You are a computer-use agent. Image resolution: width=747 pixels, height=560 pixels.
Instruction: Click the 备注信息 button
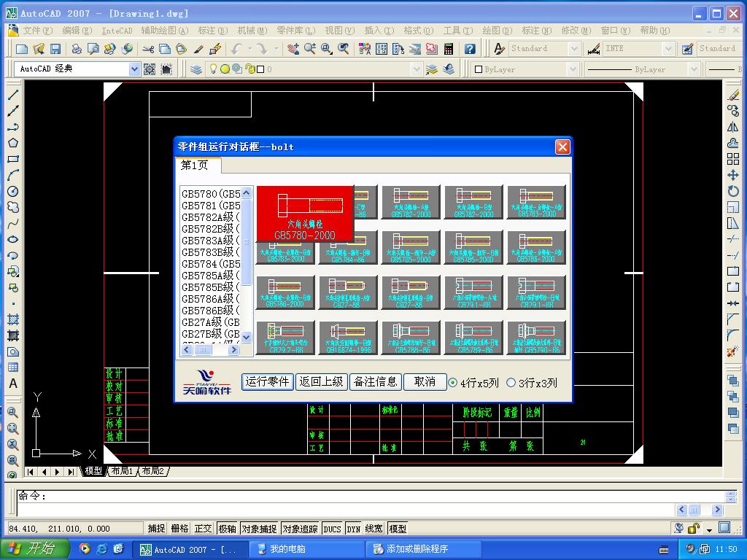(x=376, y=381)
